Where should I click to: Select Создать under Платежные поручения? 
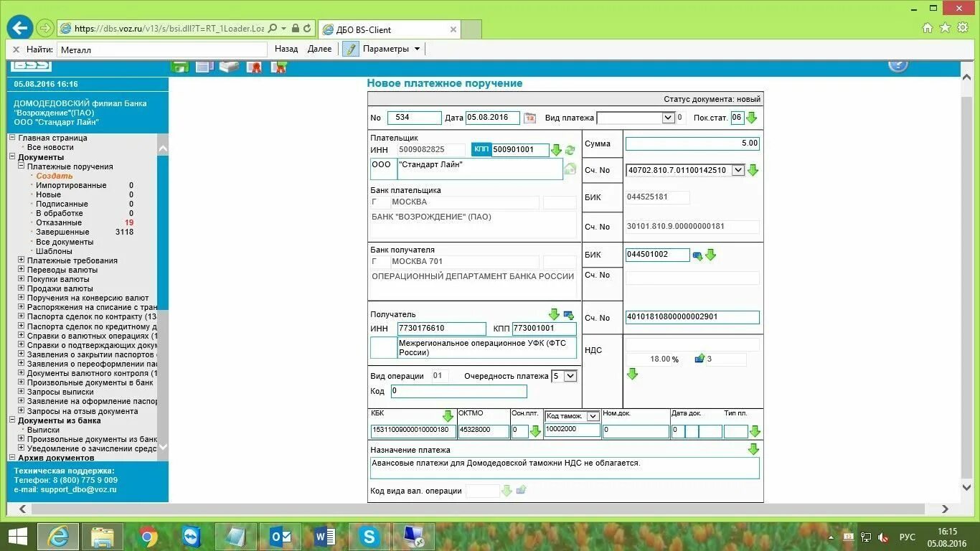(x=55, y=176)
